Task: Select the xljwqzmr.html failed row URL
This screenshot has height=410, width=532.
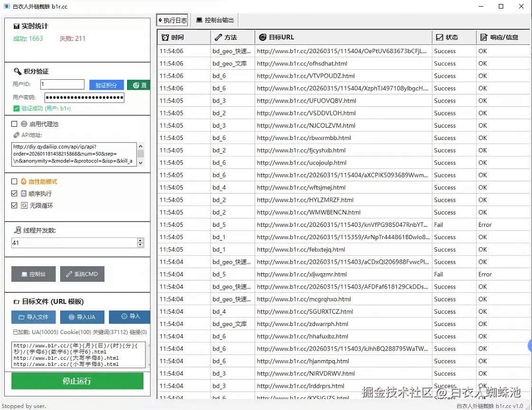Action: click(343, 274)
